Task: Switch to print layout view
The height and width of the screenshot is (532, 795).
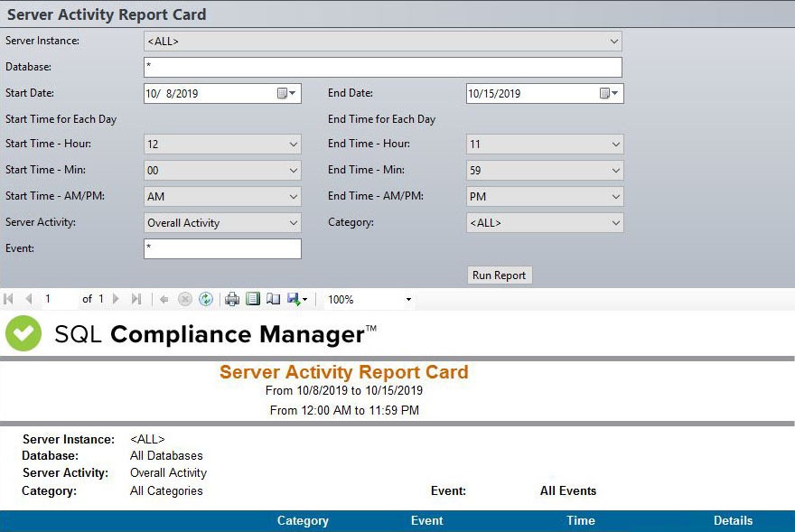Action: coord(252,299)
